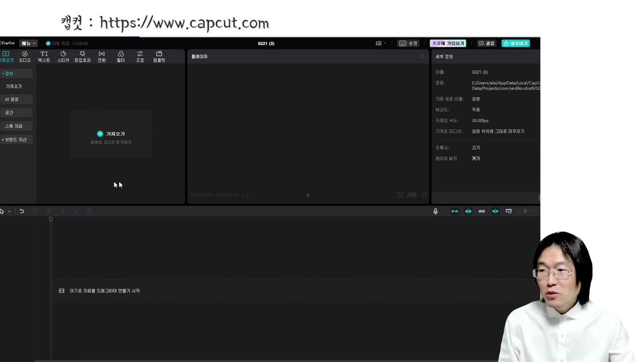Click the 프레임 속도 value 30.00fps
The width and height of the screenshot is (644, 362).
pyautogui.click(x=480, y=121)
